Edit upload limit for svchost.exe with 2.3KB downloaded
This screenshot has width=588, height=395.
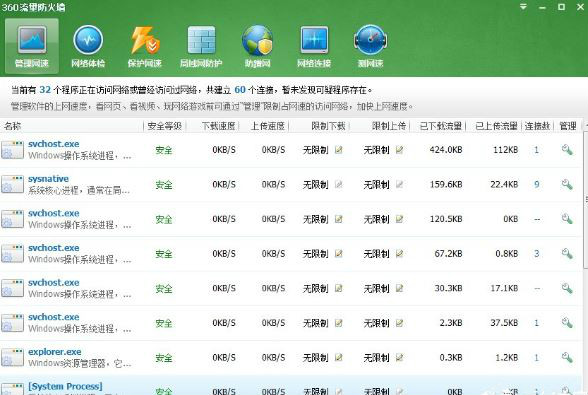tap(399, 323)
